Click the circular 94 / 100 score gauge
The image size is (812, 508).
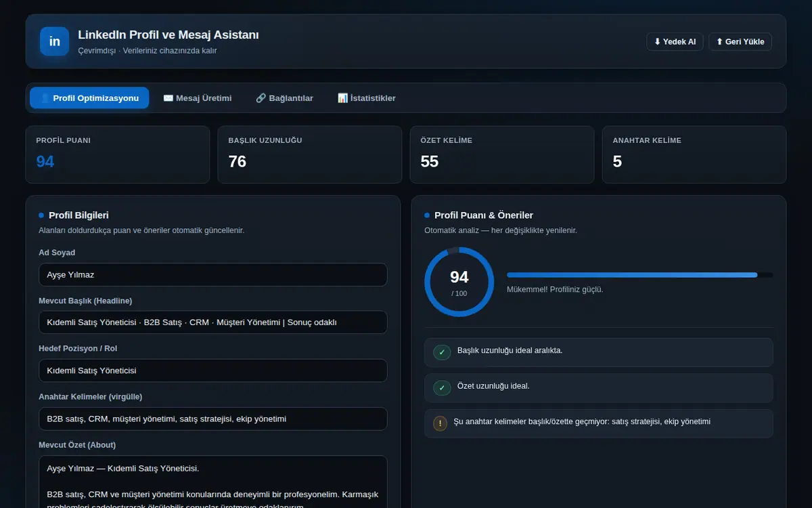pos(459,282)
